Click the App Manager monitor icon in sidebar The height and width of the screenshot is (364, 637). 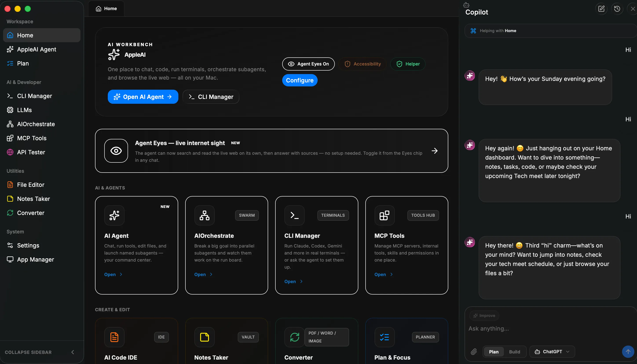pos(10,260)
